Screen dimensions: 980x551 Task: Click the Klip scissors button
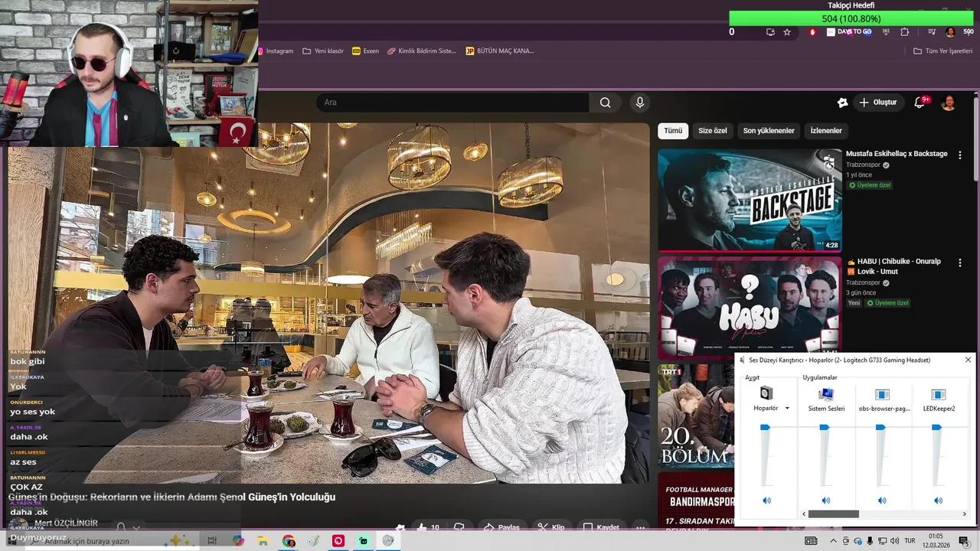pyautogui.click(x=551, y=527)
